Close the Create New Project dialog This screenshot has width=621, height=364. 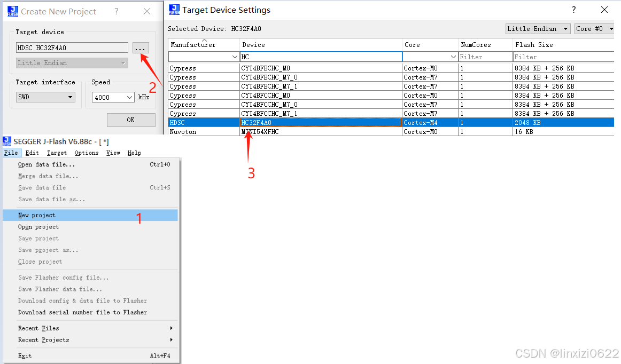[x=147, y=11]
